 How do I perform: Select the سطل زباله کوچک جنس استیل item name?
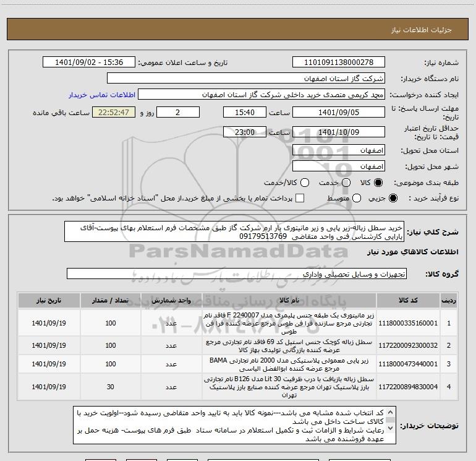tap(289, 346)
